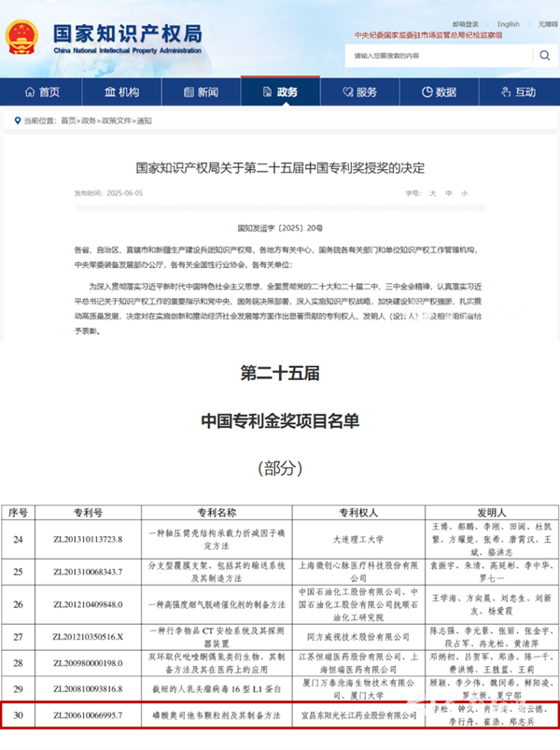This screenshot has height=750, width=560.
Task: Click the search input field
Action: (439, 55)
